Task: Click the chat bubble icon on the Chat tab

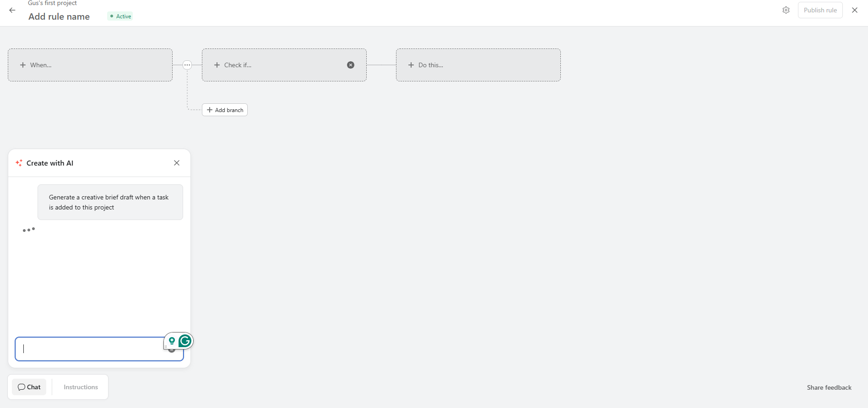Action: tap(22, 387)
